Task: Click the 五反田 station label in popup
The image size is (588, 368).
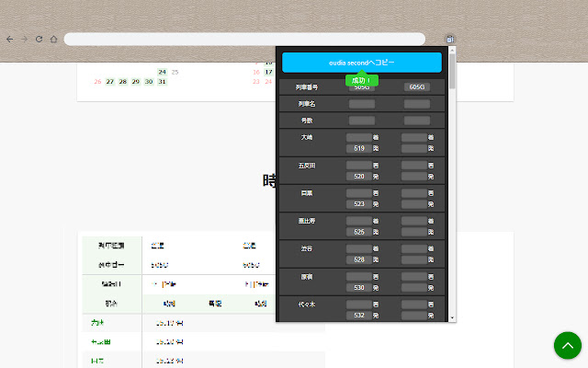Action: tap(307, 166)
